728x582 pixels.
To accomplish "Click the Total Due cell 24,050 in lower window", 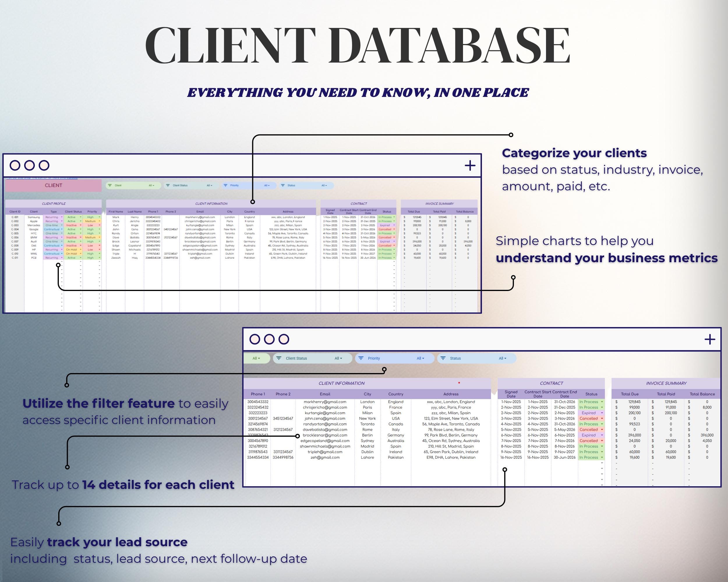I will pos(630,441).
